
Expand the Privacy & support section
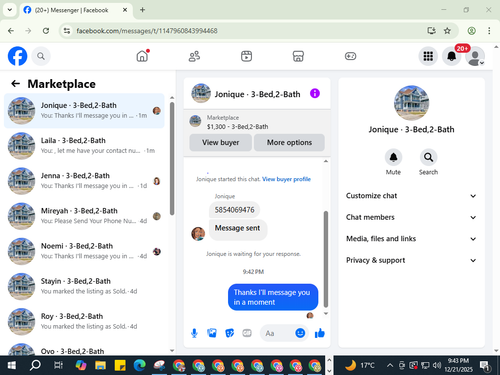click(x=411, y=260)
